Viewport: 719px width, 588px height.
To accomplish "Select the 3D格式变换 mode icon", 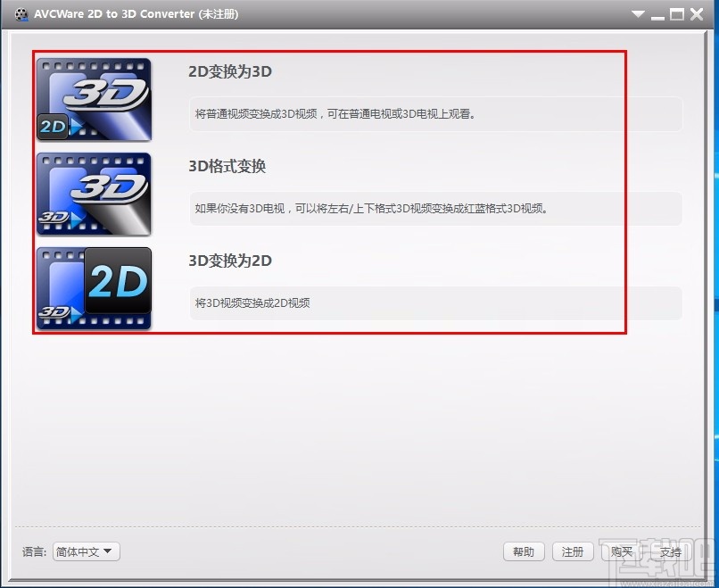I will point(93,194).
